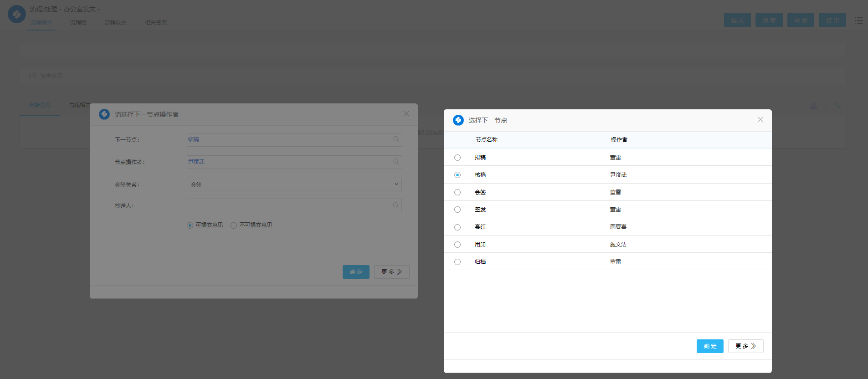Switch to the 流程状态 tab

point(115,23)
